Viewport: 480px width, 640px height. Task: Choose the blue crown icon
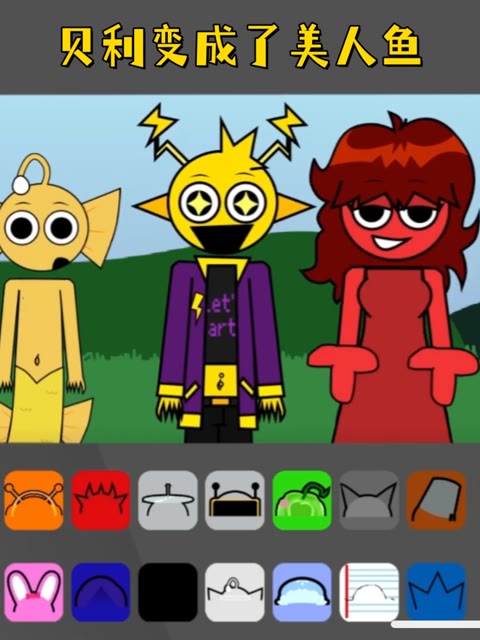pos(436,592)
